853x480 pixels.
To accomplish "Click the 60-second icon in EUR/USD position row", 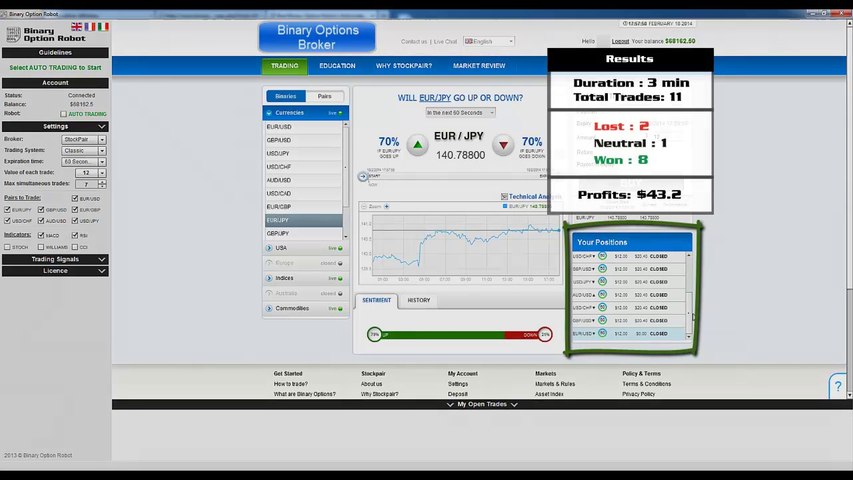I will coord(602,333).
